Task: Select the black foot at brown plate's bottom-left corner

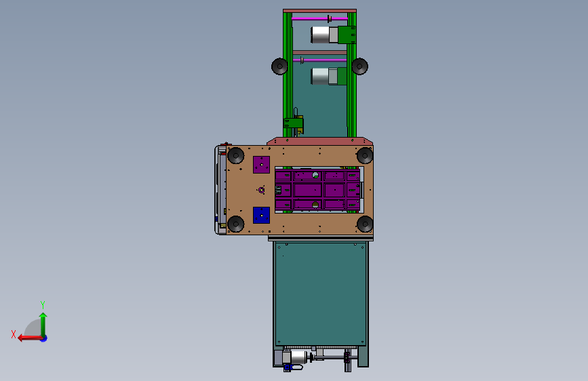Action: point(236,224)
